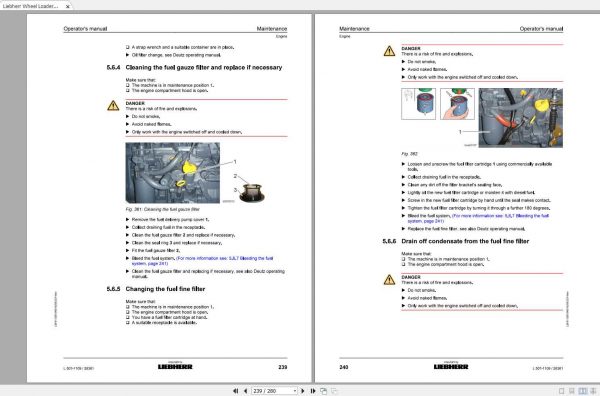600x396 pixels.
Task: Click the hand-tightening filter cartridge illustration
Action: [x=457, y=104]
